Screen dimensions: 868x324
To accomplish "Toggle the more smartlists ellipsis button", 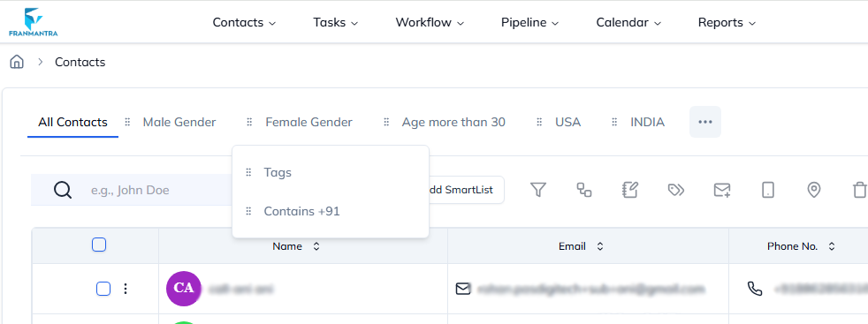I will pyautogui.click(x=705, y=122).
